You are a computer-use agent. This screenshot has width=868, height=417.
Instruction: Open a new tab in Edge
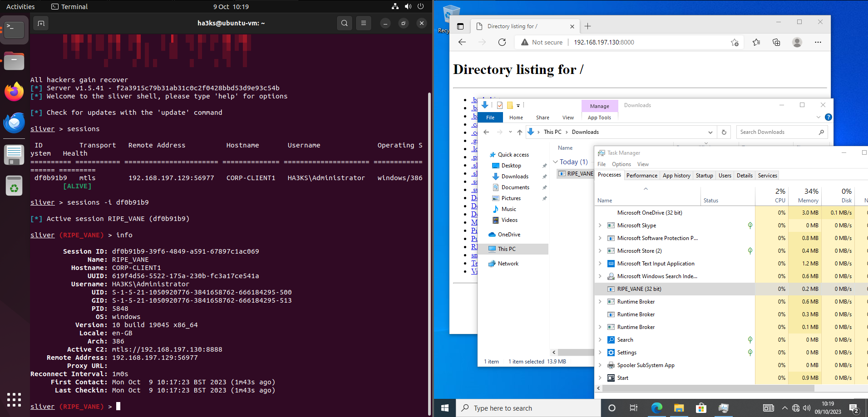coord(587,26)
